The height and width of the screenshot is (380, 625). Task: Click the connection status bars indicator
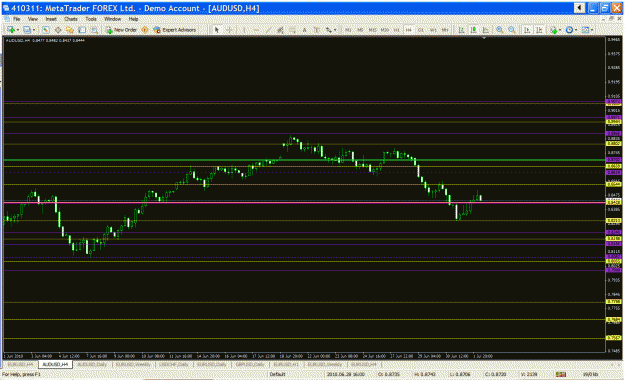(x=561, y=374)
